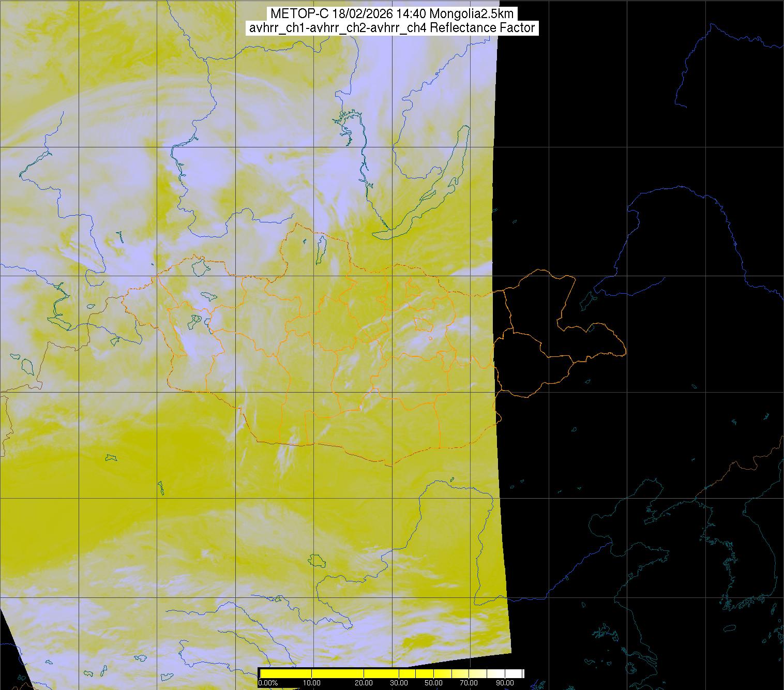The image size is (784, 690).
Task: Click the 0.00% label on the color scale
Action: tap(268, 683)
